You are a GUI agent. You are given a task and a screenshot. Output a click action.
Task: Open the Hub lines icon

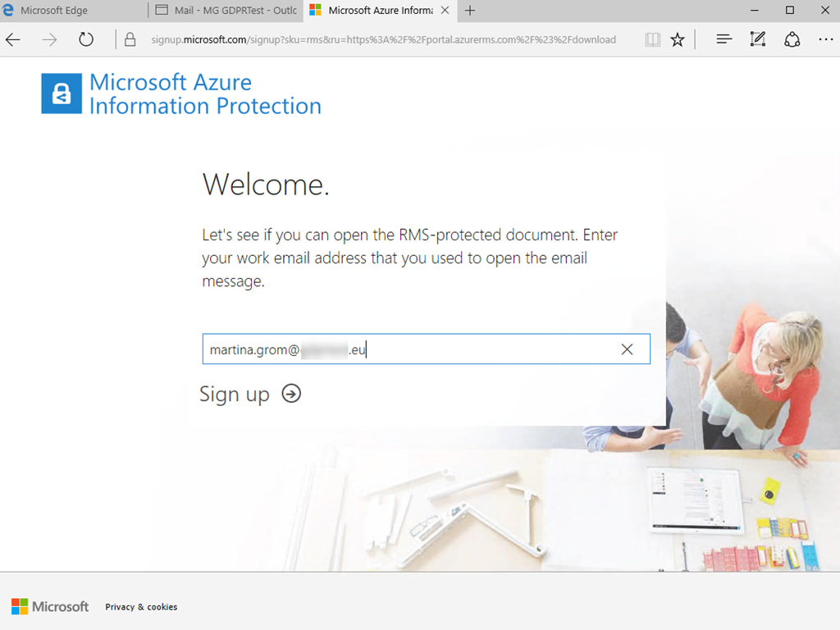[x=724, y=39]
